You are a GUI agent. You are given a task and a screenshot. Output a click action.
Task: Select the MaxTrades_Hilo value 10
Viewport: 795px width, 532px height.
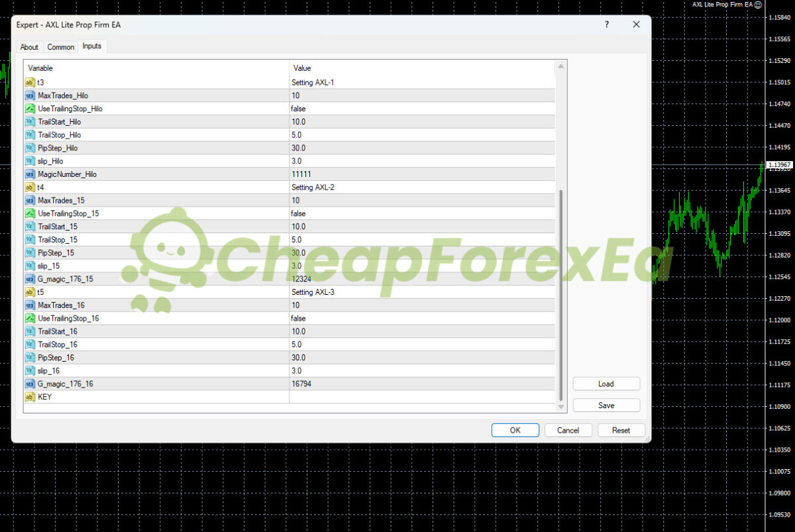tap(295, 95)
